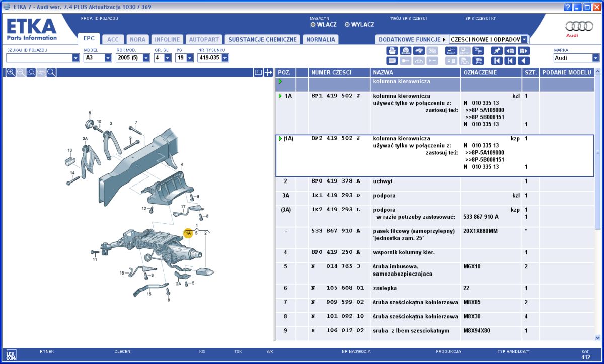Open the Szukaj ID pojazdu dropdown

click(x=76, y=58)
